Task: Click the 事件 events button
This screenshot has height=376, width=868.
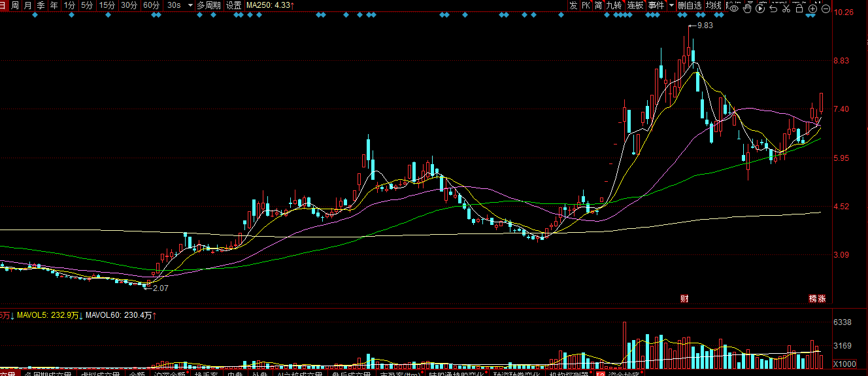Action: tap(656, 5)
